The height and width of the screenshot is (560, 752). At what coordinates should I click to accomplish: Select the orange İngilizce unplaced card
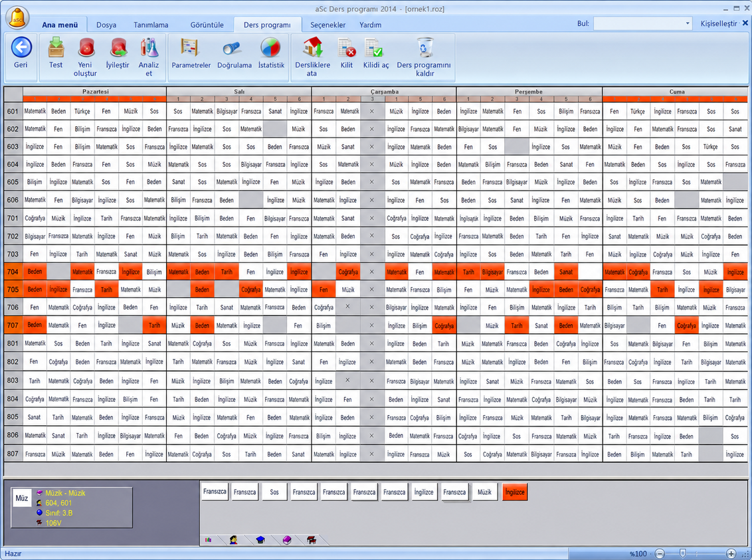tap(515, 492)
